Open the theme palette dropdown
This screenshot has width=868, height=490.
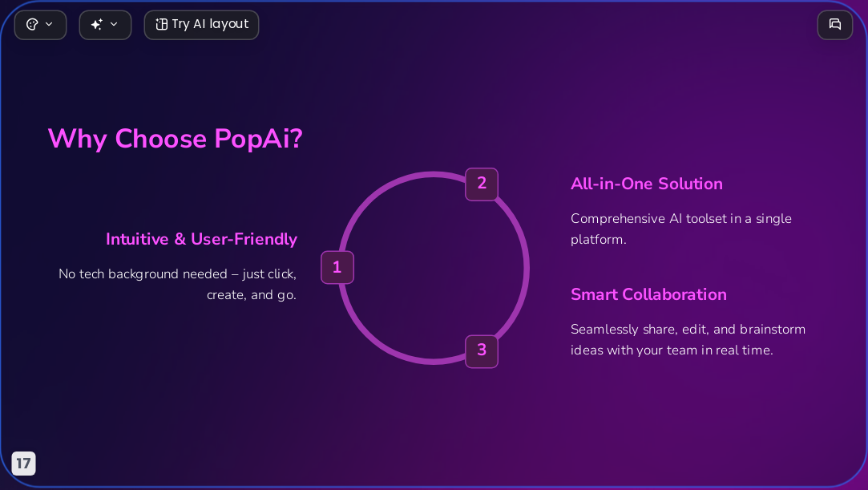click(x=40, y=25)
